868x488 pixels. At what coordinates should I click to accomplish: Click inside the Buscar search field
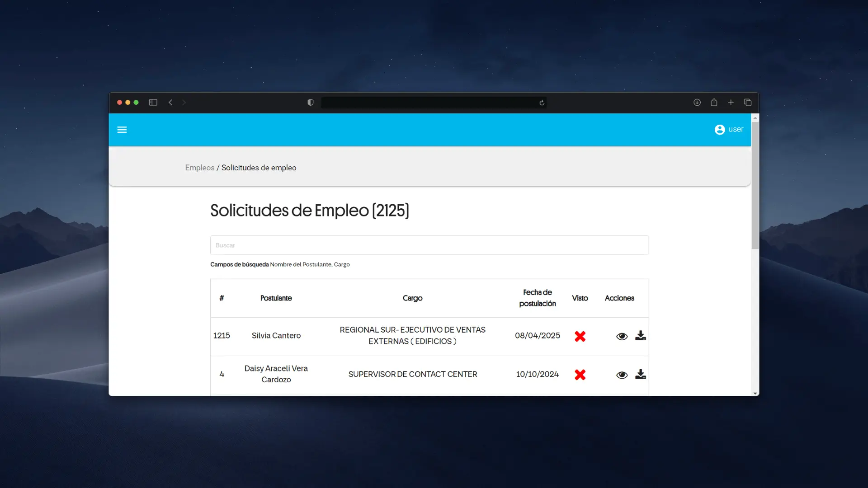point(429,245)
